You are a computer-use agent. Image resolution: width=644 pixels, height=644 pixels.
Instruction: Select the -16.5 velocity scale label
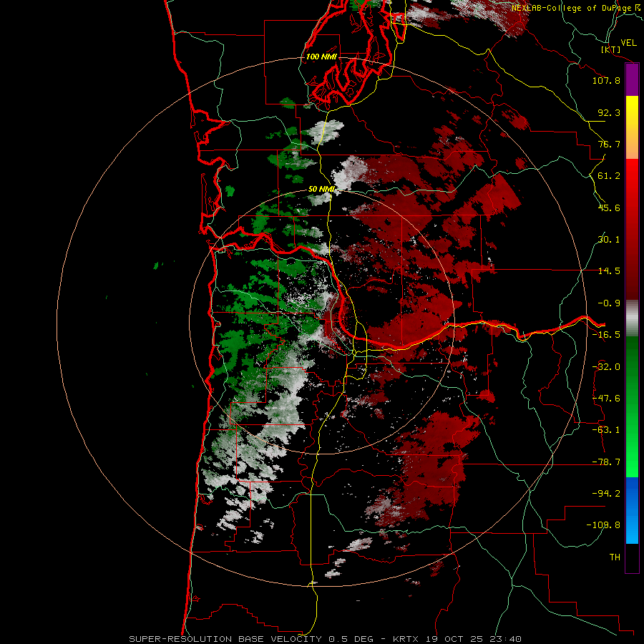(x=606, y=335)
